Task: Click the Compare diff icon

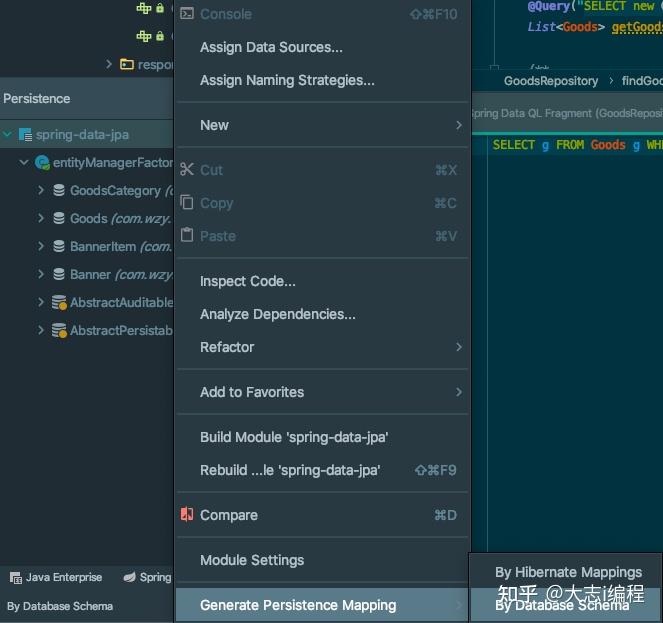Action: [x=187, y=515]
